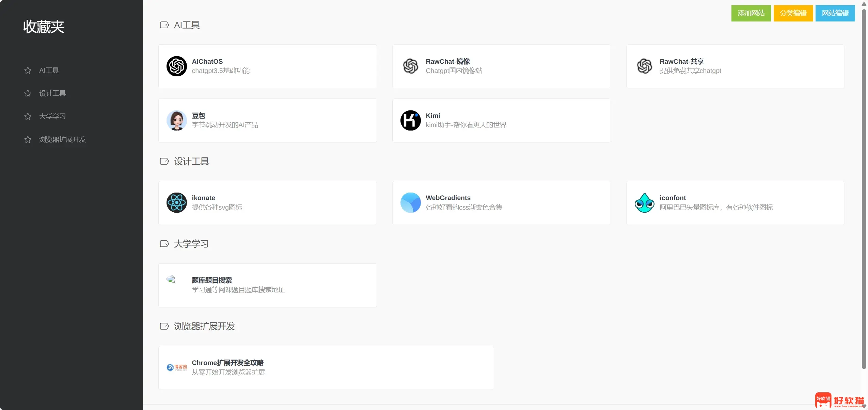Screen dimensions: 868x410
Task: Open the iconfont title link
Action: click(x=673, y=198)
